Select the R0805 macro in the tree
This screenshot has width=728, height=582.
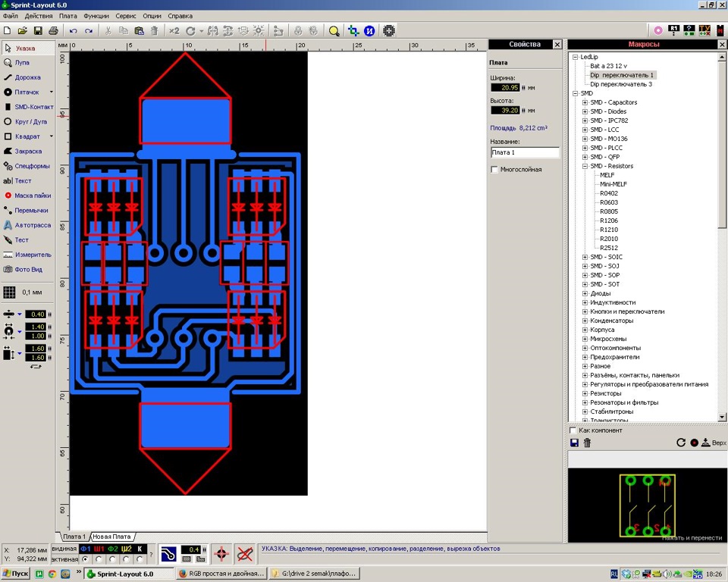click(609, 211)
